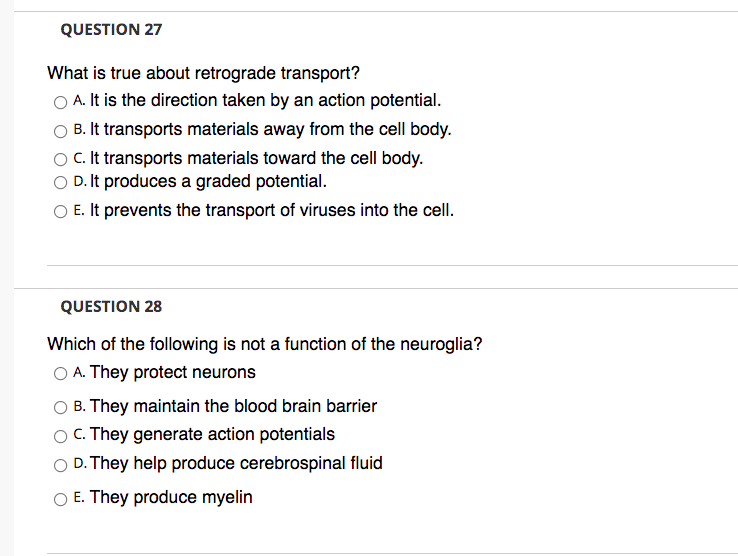The height and width of the screenshot is (556, 738).
Task: Click answer text 'It transports materials toward the cell body'
Action: tap(257, 158)
